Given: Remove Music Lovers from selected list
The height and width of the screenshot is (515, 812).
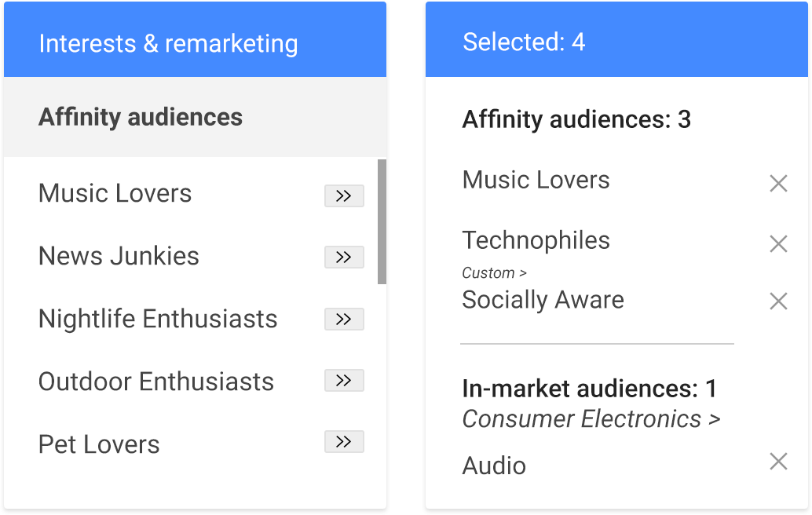Looking at the screenshot, I should pyautogui.click(x=777, y=184).
